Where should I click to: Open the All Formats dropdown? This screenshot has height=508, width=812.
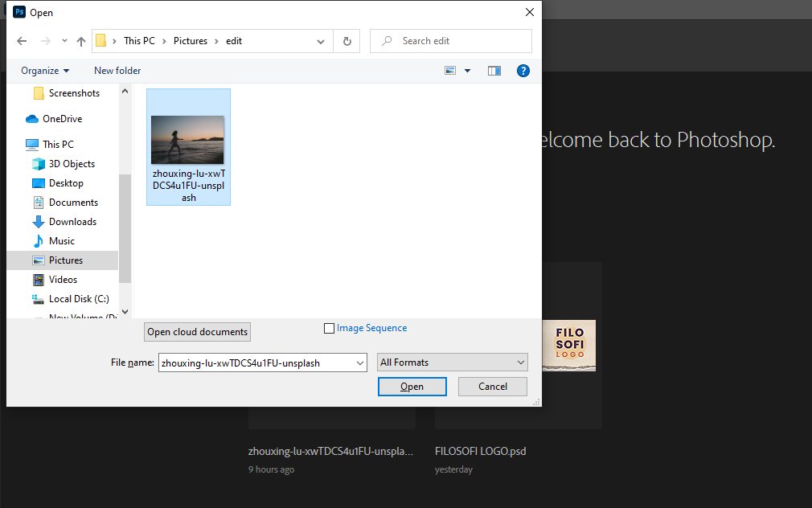[x=452, y=362]
